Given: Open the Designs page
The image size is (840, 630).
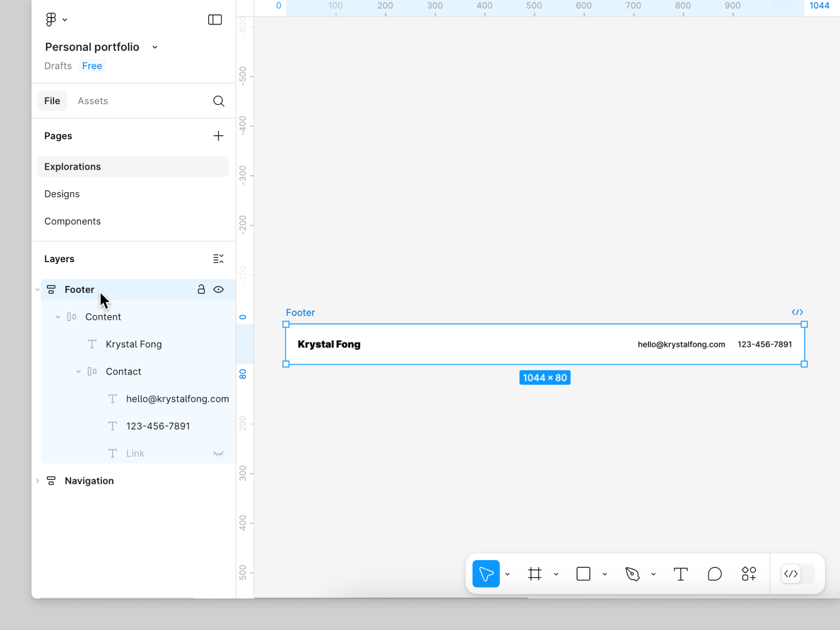Looking at the screenshot, I should (x=62, y=194).
